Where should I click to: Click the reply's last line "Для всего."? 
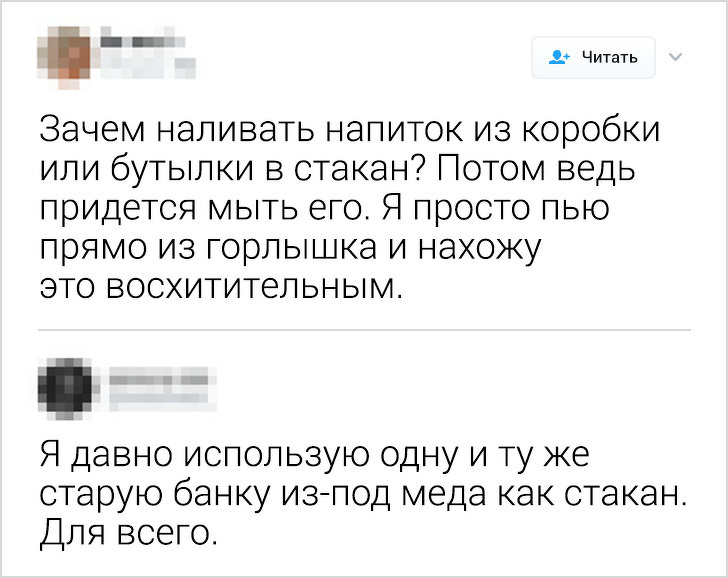(126, 531)
